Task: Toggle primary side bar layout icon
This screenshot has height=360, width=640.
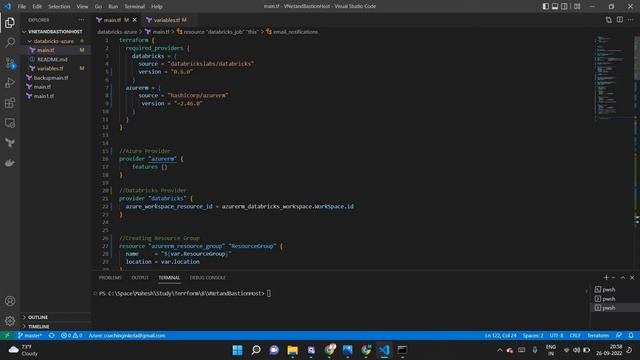Action: point(546,6)
